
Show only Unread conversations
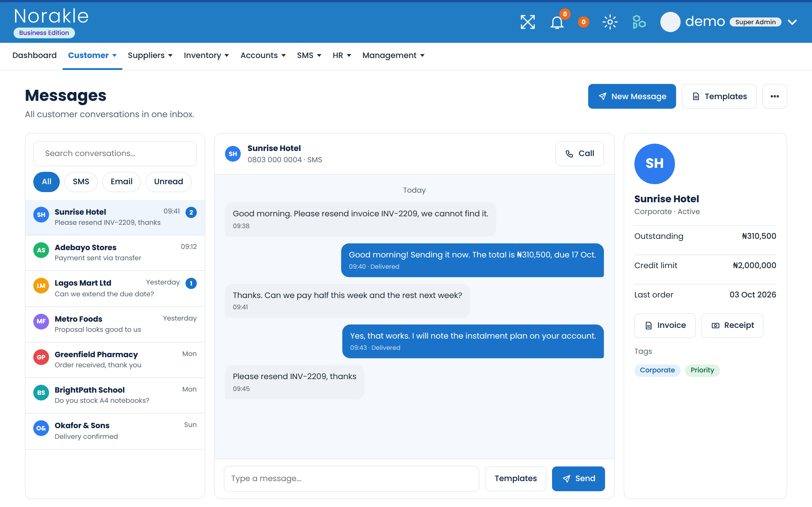(x=168, y=182)
